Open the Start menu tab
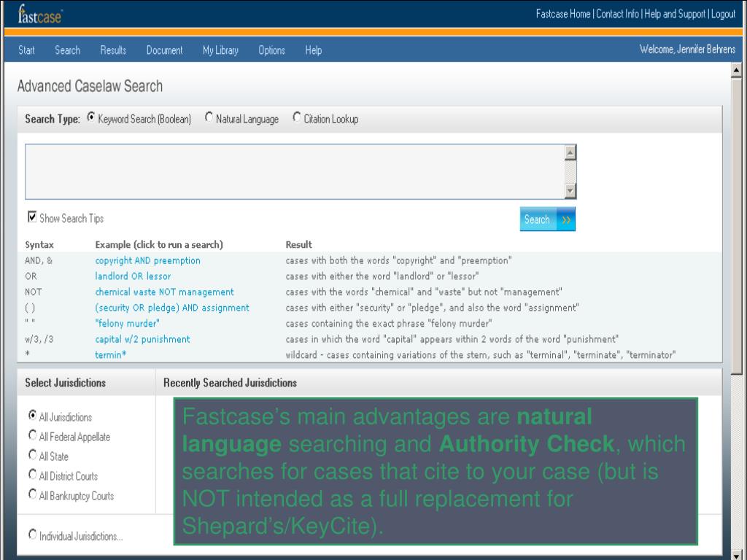 coord(27,50)
